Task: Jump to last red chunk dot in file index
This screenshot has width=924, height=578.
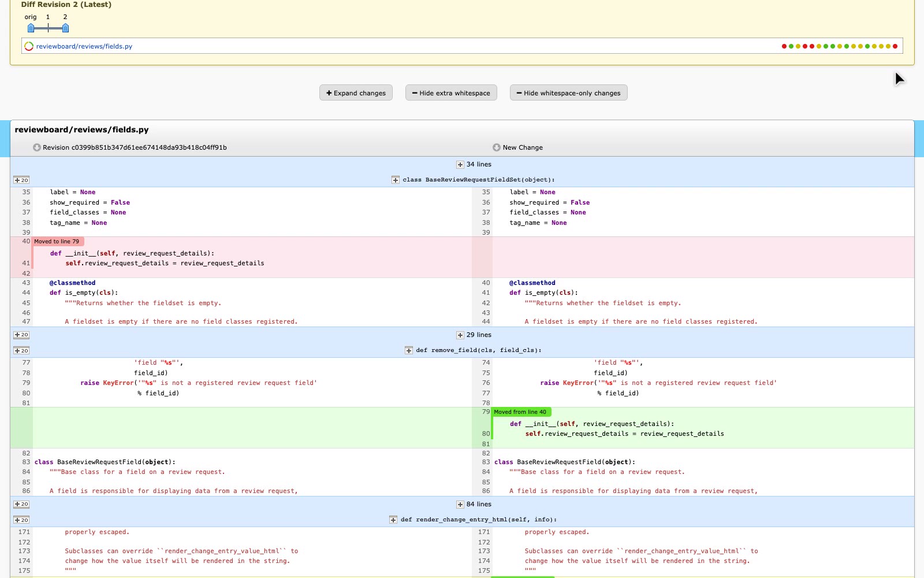Action: (x=895, y=46)
